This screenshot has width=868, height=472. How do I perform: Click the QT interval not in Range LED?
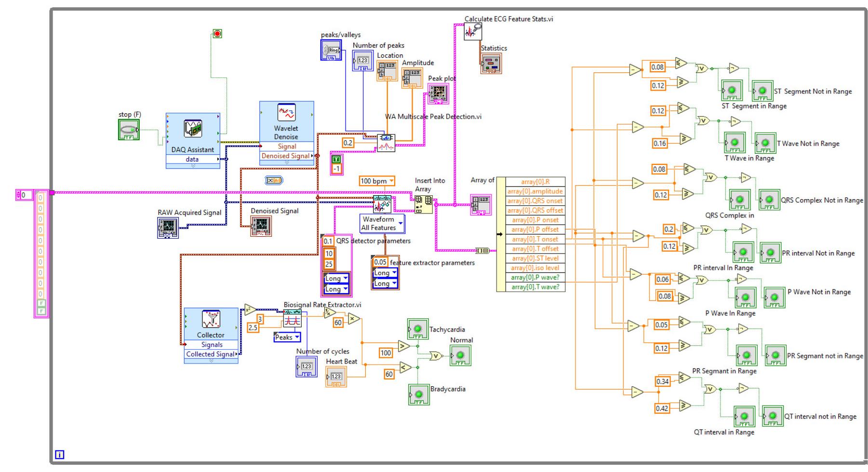point(773,416)
